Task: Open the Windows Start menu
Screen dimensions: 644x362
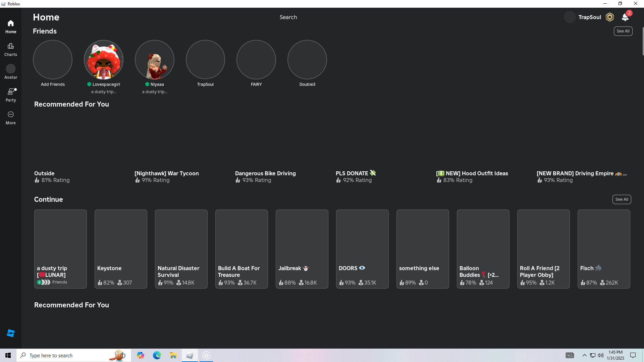Action: coord(8,355)
